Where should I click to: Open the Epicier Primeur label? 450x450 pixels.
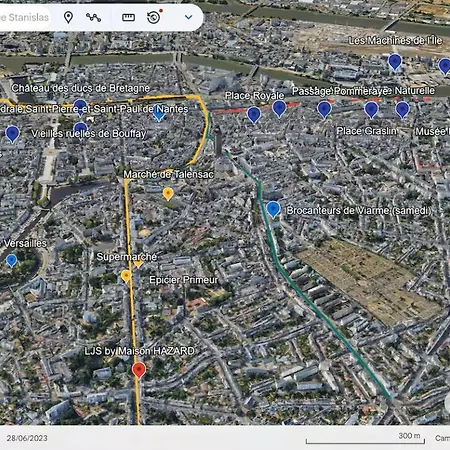pyautogui.click(x=184, y=280)
